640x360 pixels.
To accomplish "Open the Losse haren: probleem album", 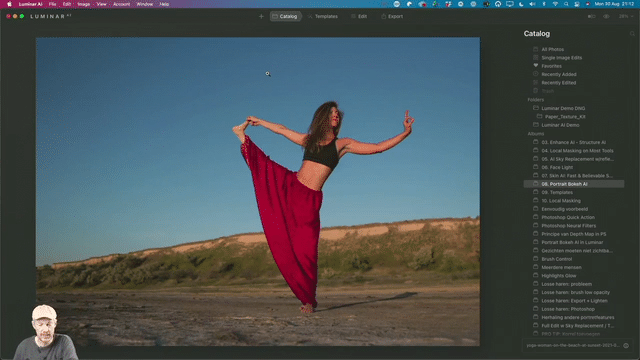I will tap(566, 284).
